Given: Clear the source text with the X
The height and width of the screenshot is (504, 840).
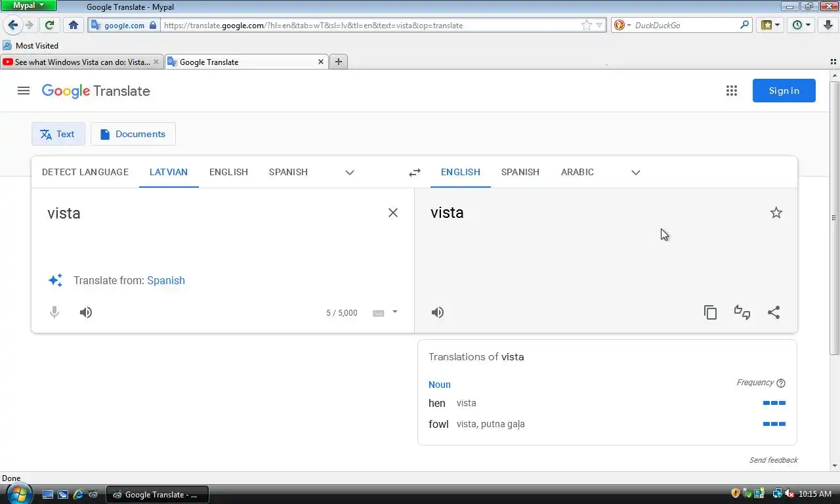Looking at the screenshot, I should tap(393, 213).
